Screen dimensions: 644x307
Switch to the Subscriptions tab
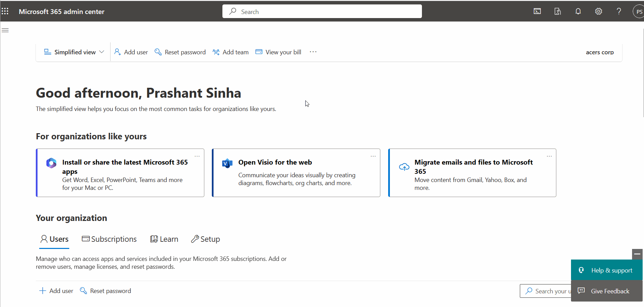(109, 239)
